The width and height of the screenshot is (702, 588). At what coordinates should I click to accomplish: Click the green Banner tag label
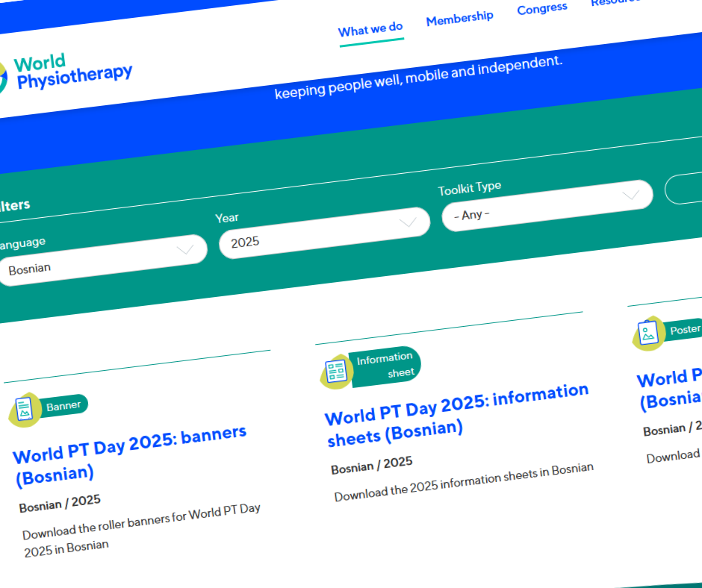(x=64, y=406)
